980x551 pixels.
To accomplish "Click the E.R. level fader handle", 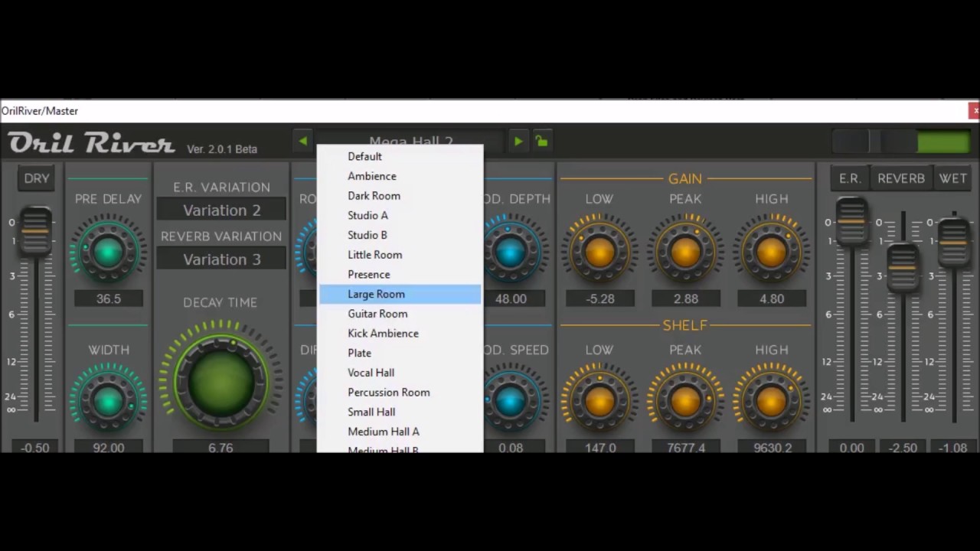I will pos(851,221).
